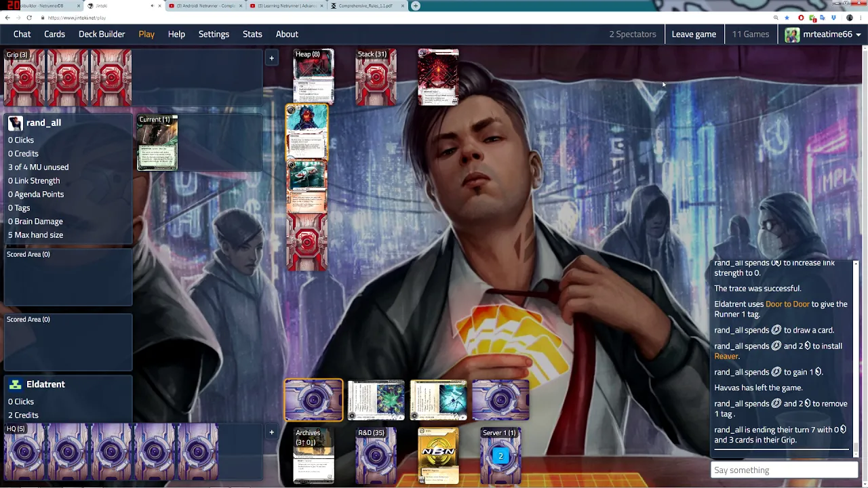
Task: Click the Server 1 (1) card
Action: pos(500,455)
